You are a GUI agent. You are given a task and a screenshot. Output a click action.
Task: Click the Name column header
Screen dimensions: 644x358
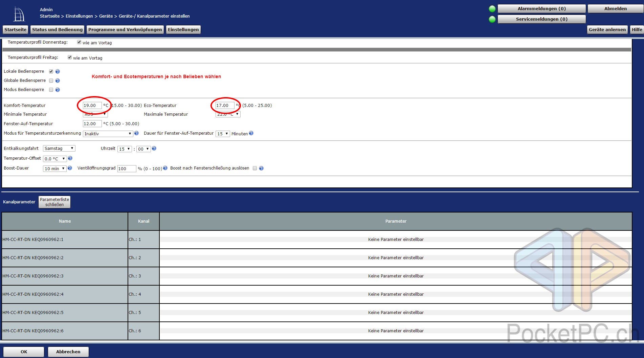pyautogui.click(x=65, y=221)
